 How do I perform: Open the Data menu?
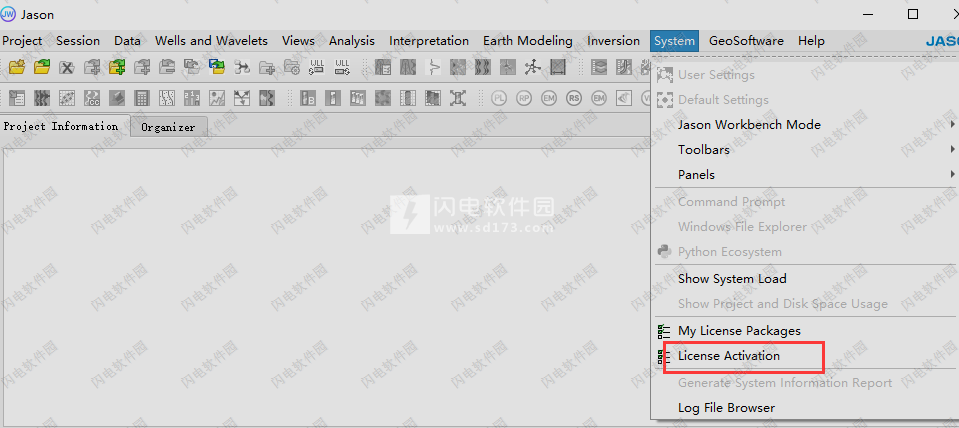pos(127,41)
